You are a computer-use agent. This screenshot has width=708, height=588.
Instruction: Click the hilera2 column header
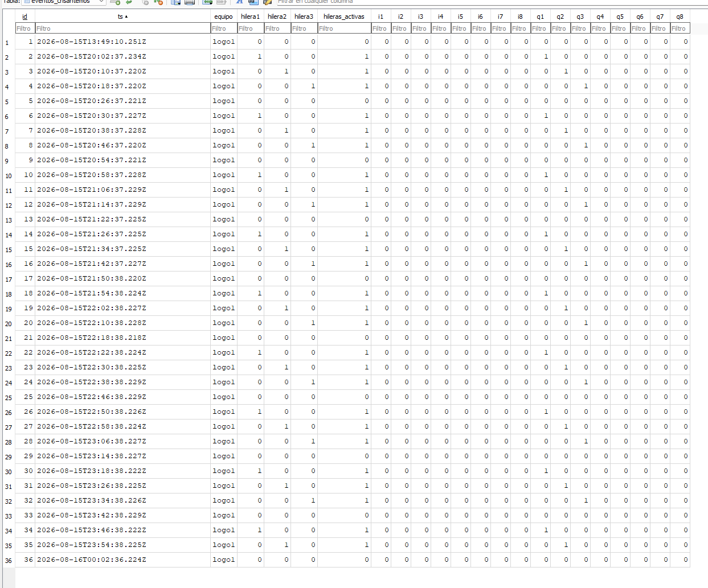pyautogui.click(x=277, y=17)
